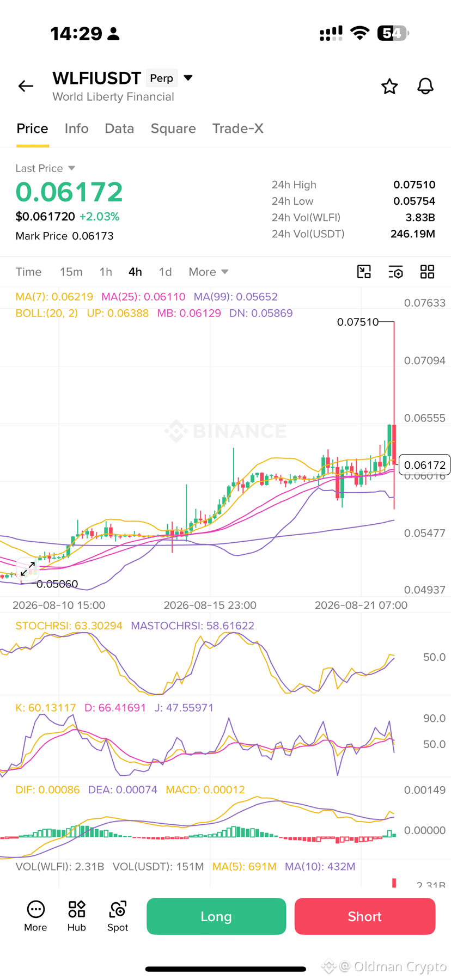The height and width of the screenshot is (980, 451).
Task: Tap the back arrow icon
Action: [x=26, y=86]
